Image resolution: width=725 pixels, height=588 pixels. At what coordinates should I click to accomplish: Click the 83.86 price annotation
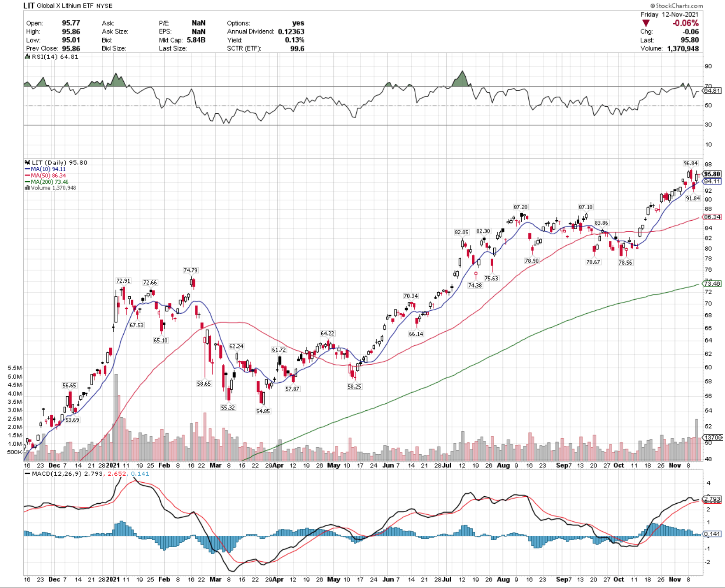(x=601, y=223)
